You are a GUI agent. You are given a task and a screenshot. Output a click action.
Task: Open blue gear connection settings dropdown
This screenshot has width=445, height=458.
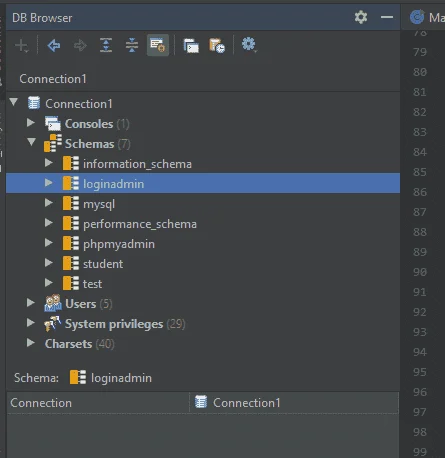(249, 45)
